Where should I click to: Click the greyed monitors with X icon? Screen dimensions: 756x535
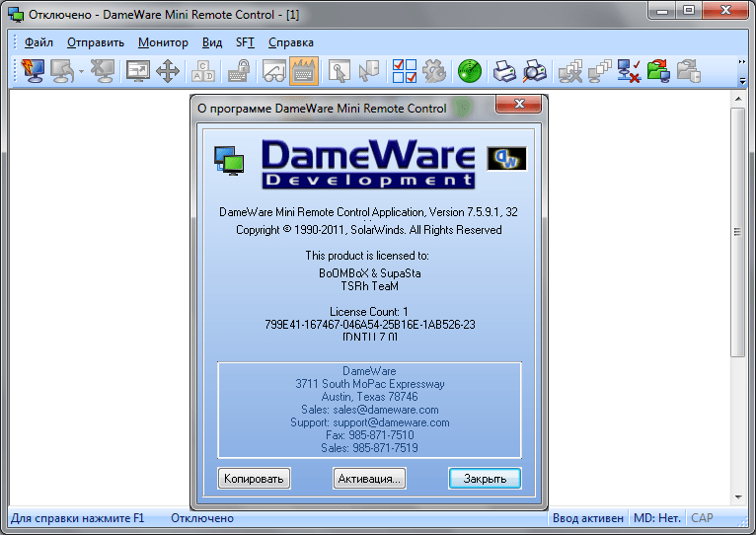(569, 71)
